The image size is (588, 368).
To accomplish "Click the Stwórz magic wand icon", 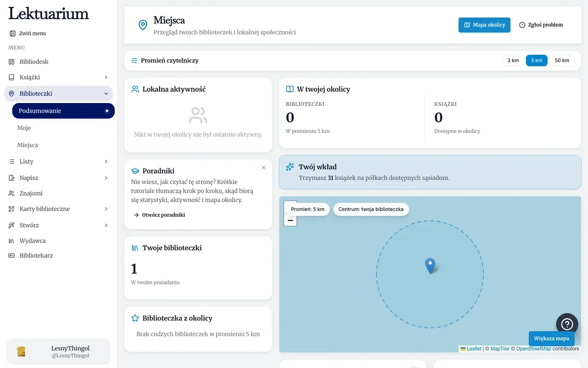I will coord(11,225).
